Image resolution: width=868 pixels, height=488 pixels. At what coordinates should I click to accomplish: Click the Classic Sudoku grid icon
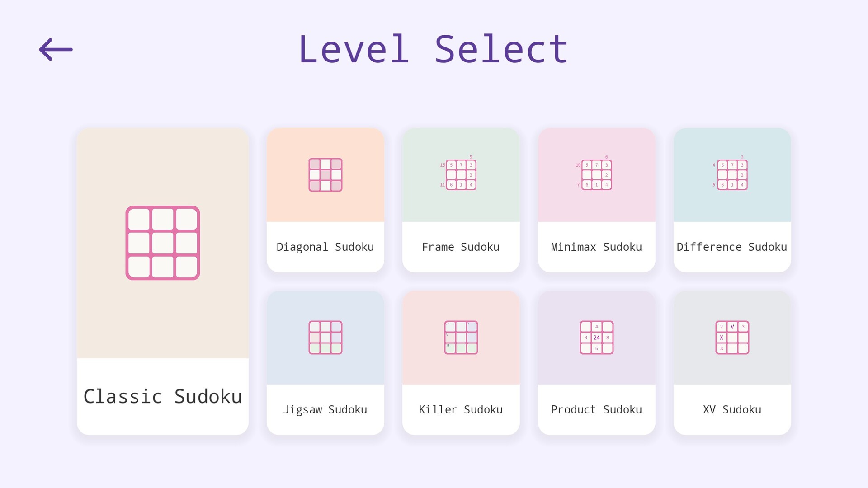(x=163, y=243)
